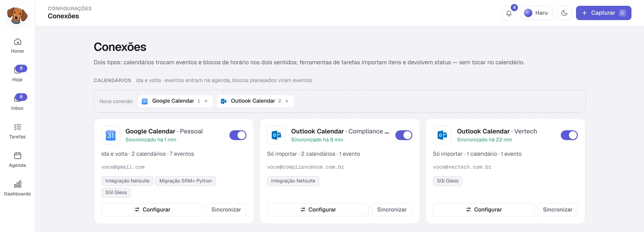Turn off the Outlook Vertech connection
The height and width of the screenshot is (232, 644).
(x=569, y=135)
